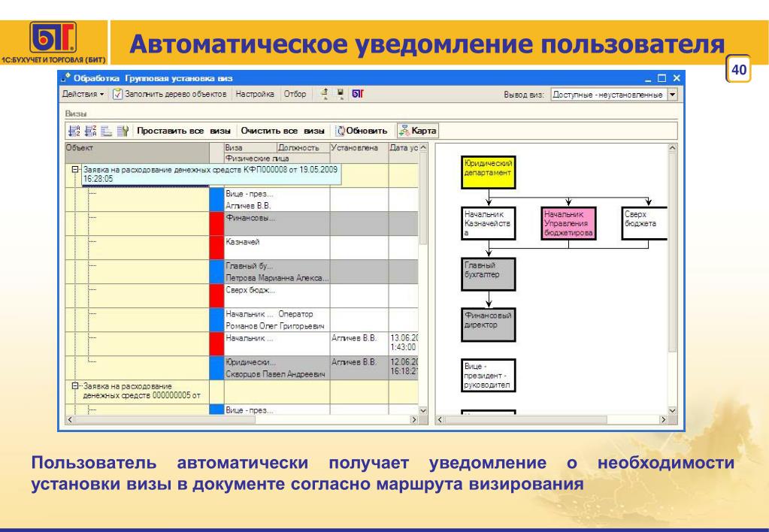769x532 pixels.
Task: Click the save settings disk icon
Action: tap(341, 94)
